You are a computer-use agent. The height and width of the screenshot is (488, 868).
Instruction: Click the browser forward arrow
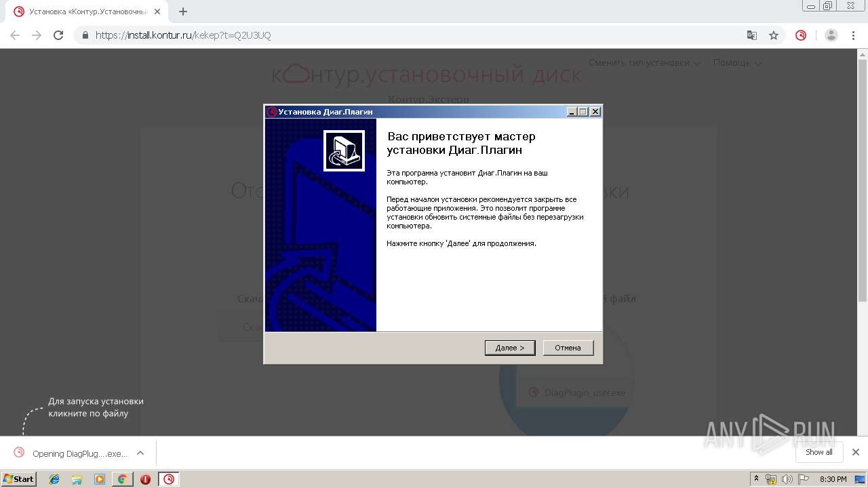[x=37, y=35]
